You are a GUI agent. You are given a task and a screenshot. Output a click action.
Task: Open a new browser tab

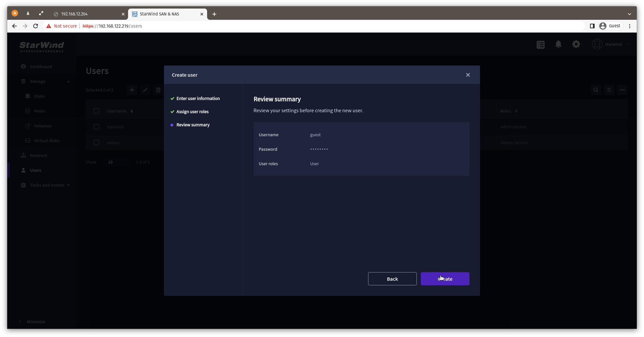pos(214,14)
